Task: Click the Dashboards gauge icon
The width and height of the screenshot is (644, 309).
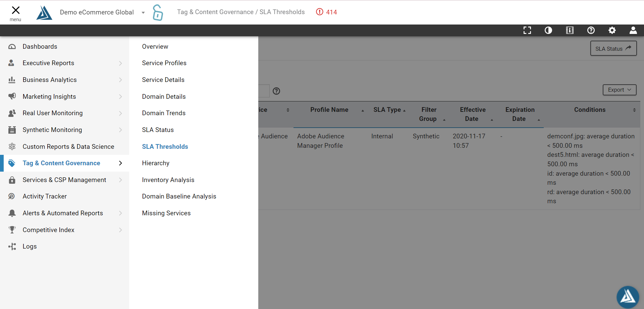Action: pyautogui.click(x=12, y=47)
